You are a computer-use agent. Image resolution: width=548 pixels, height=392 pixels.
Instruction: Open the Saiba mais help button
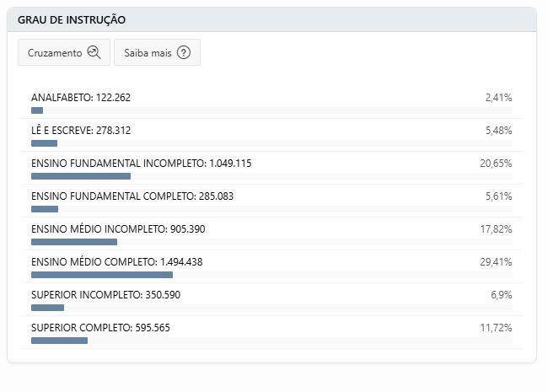click(158, 52)
